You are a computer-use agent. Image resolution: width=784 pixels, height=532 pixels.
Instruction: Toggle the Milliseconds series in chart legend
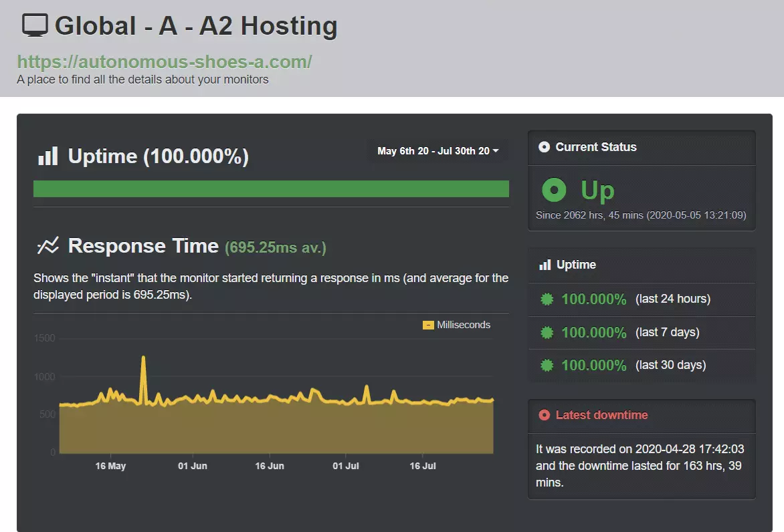point(457,325)
